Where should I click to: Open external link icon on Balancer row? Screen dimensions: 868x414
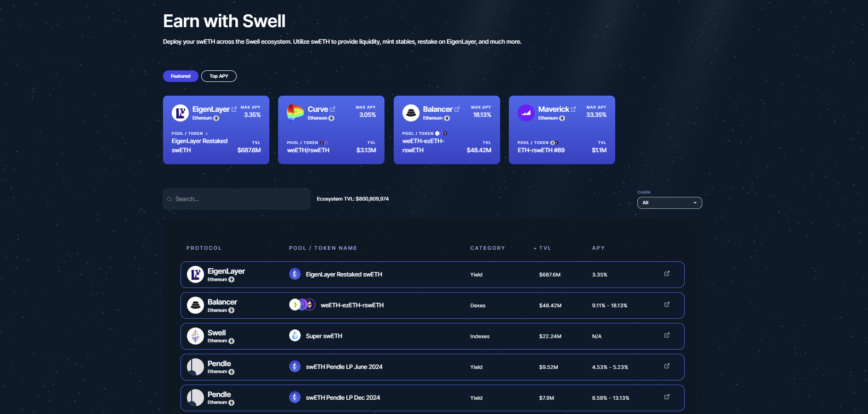click(666, 305)
